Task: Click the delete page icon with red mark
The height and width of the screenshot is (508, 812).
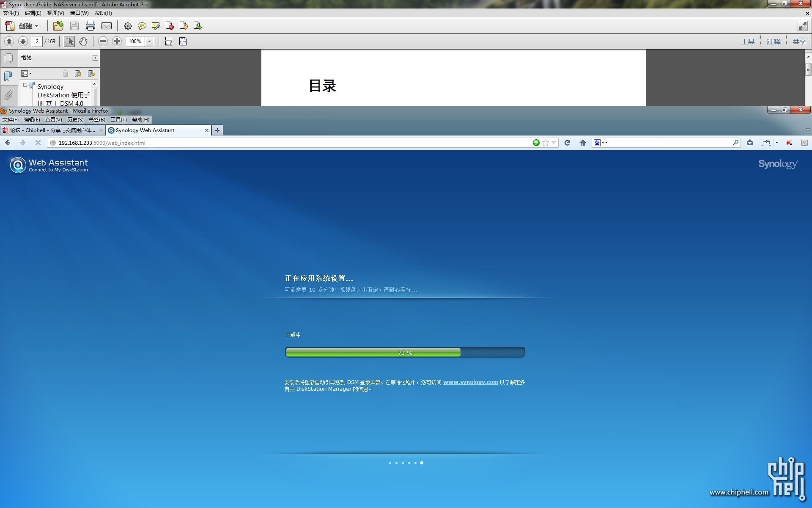Action: 170,26
